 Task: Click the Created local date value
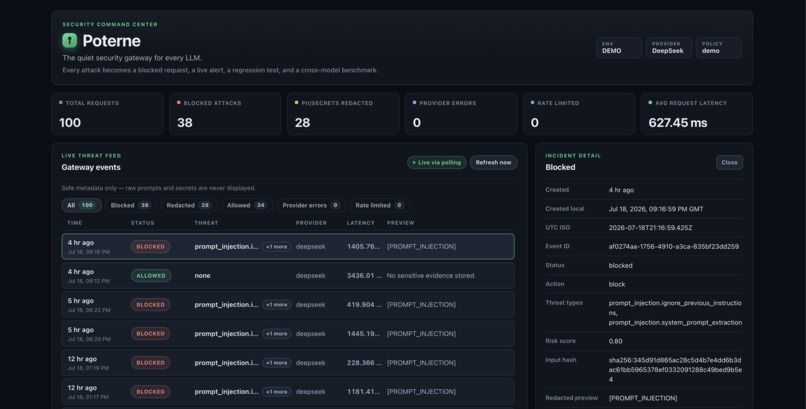[656, 209]
